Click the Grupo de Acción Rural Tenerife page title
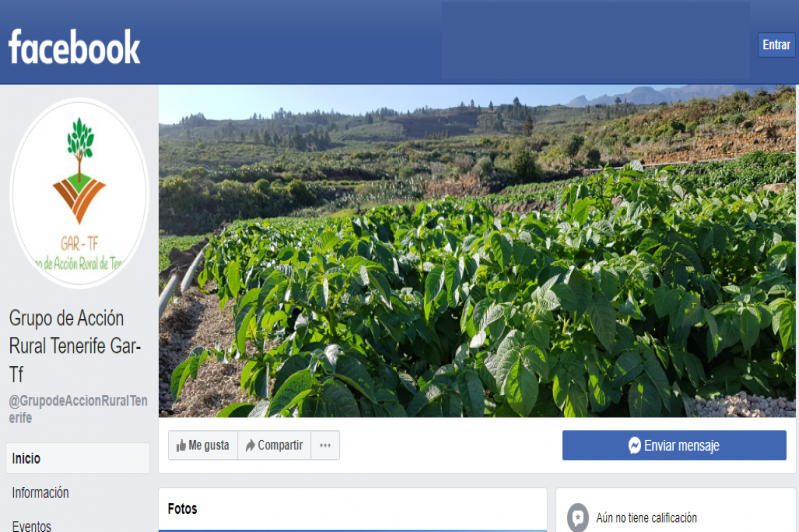799x532 pixels. tap(75, 346)
